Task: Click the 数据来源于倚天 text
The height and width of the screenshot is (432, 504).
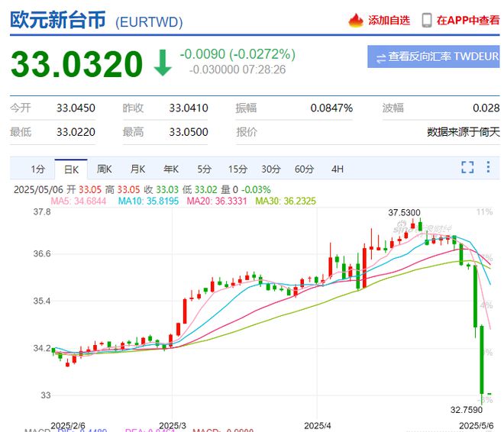Action: click(464, 132)
